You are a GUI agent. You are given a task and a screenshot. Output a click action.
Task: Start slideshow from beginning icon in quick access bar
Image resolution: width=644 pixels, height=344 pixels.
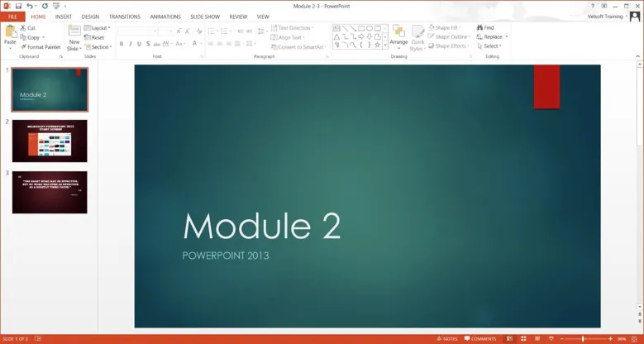pyautogui.click(x=56, y=6)
